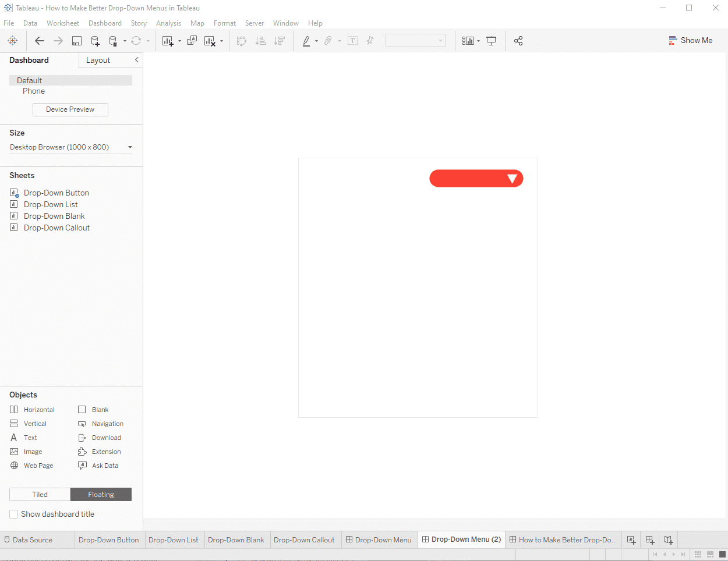The height and width of the screenshot is (561, 728).
Task: Click the show/hide cards icon
Action: point(468,41)
